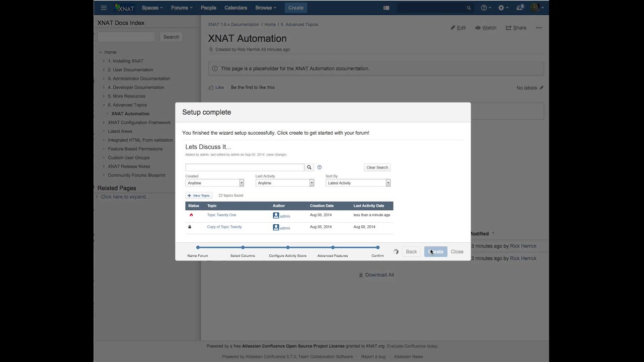Click the Create button in top bar
Image resolution: width=644 pixels, height=362 pixels.
296,8
